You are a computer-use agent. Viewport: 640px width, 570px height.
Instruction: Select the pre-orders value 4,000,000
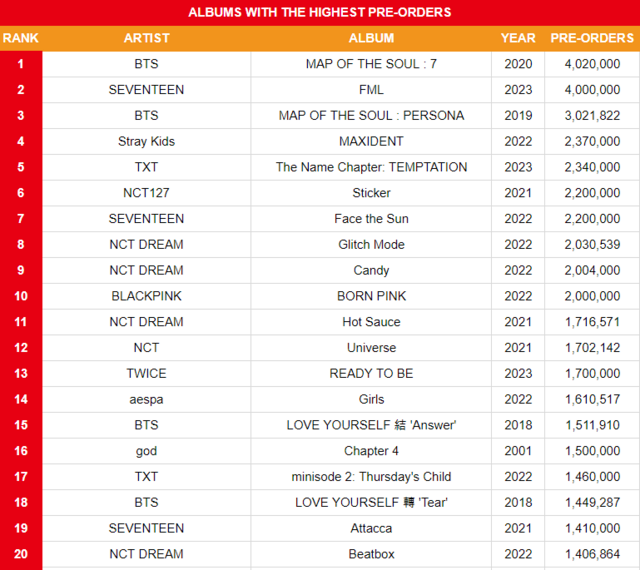coord(592,89)
